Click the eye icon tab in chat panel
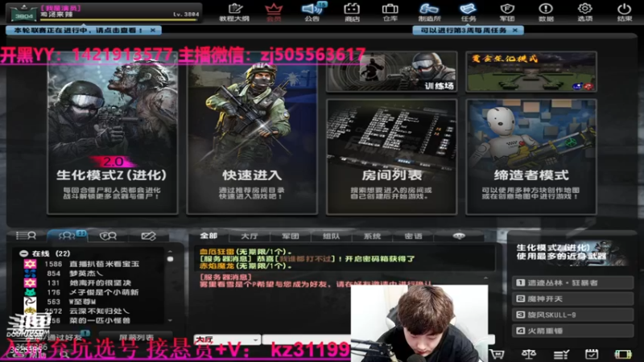The width and height of the screenshot is (644, 362). (x=459, y=236)
